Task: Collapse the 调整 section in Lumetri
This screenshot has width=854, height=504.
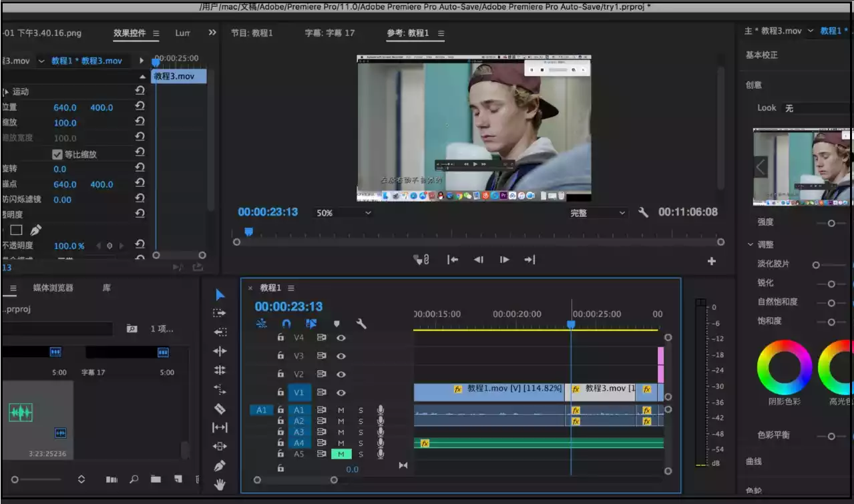Action: tap(751, 245)
